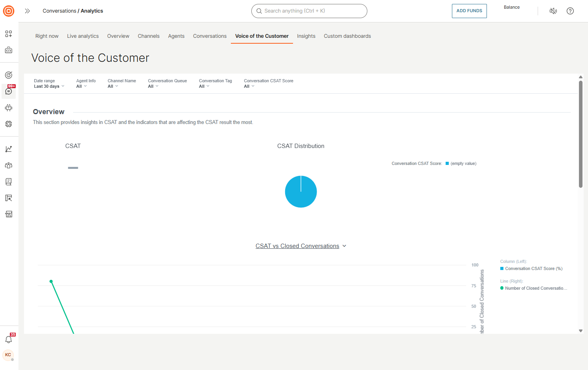The height and width of the screenshot is (370, 588).
Task: Select the Exchange swirl icon in sidebar
Action: click(x=8, y=124)
